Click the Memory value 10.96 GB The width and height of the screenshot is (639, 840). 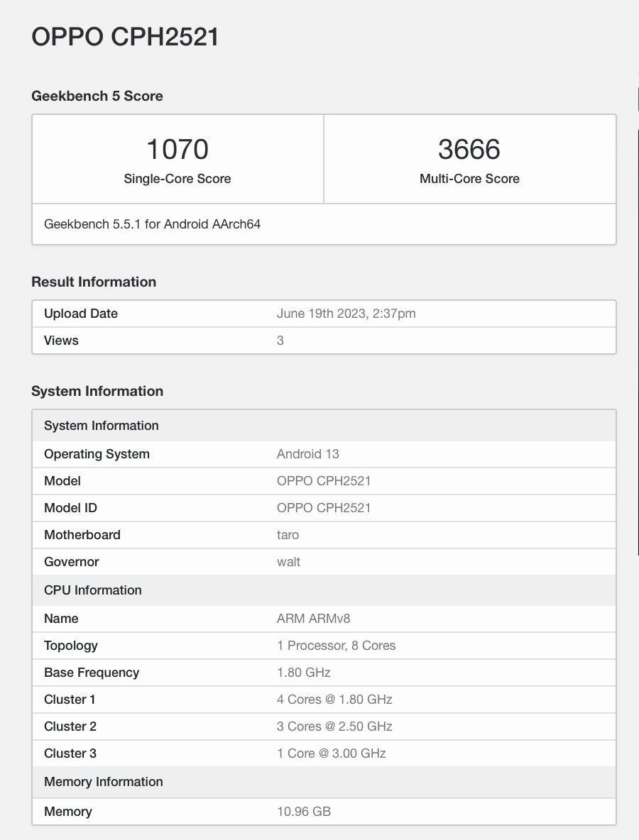point(303,812)
